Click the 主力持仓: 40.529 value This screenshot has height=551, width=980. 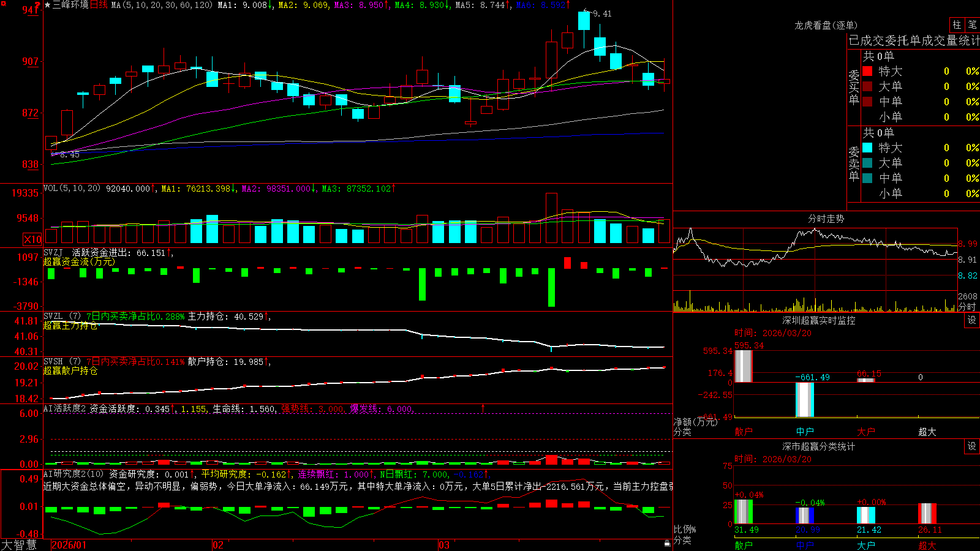click(x=225, y=317)
